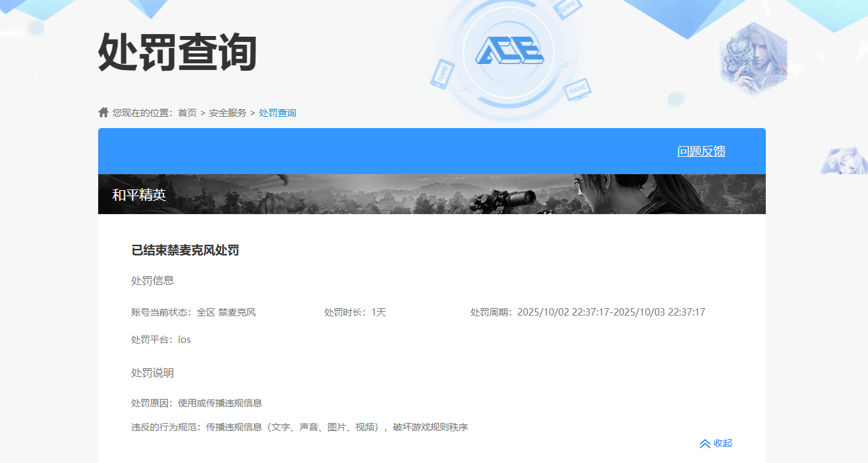This screenshot has width=868, height=463.
Task: Click the 处罚时长 1天 text
Action: point(355,312)
